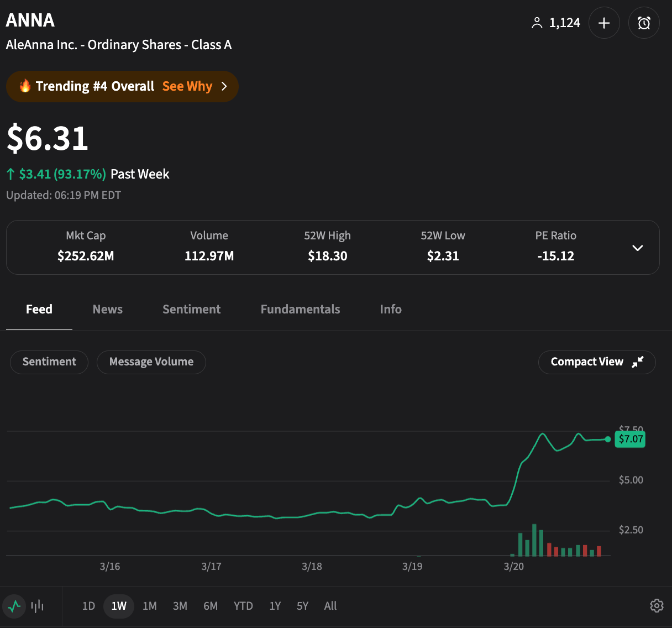Click the plus icon to add ANNA to watchlist
Viewport: 672px width, 628px height.
pos(604,23)
